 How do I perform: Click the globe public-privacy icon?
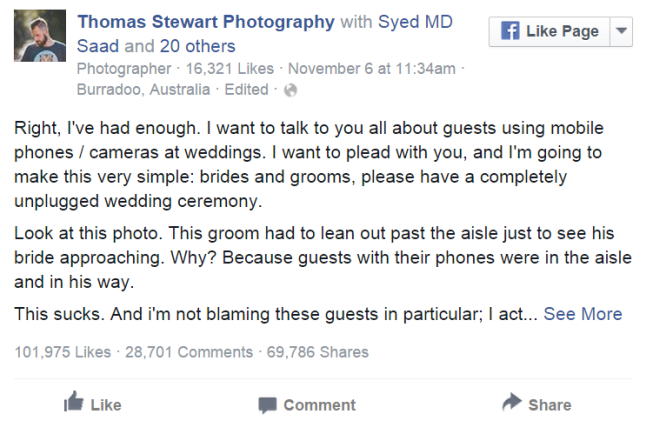point(291,90)
